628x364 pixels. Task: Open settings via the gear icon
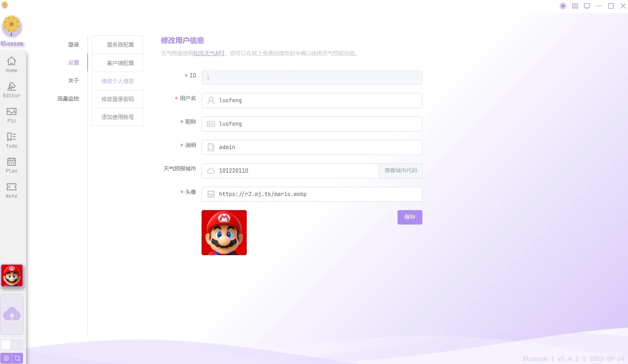pyautogui.click(x=6, y=358)
